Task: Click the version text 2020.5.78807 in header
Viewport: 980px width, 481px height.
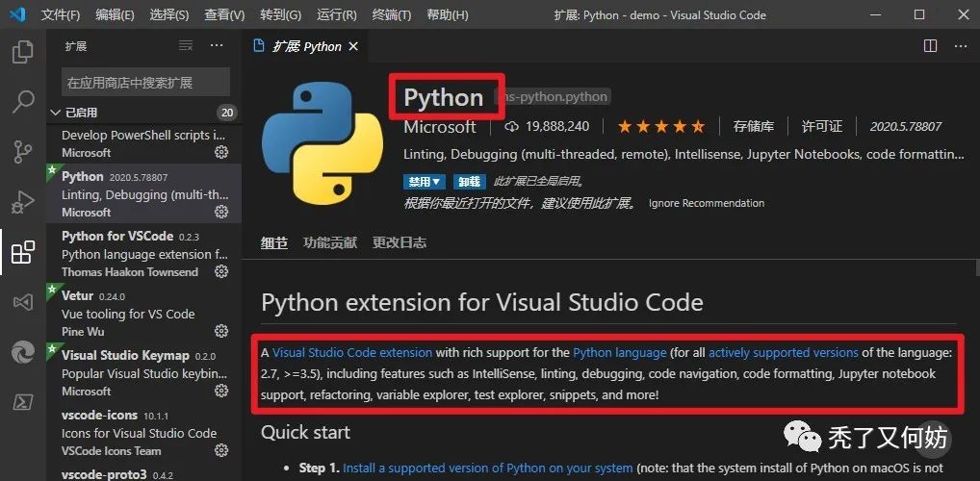Action: [906, 127]
